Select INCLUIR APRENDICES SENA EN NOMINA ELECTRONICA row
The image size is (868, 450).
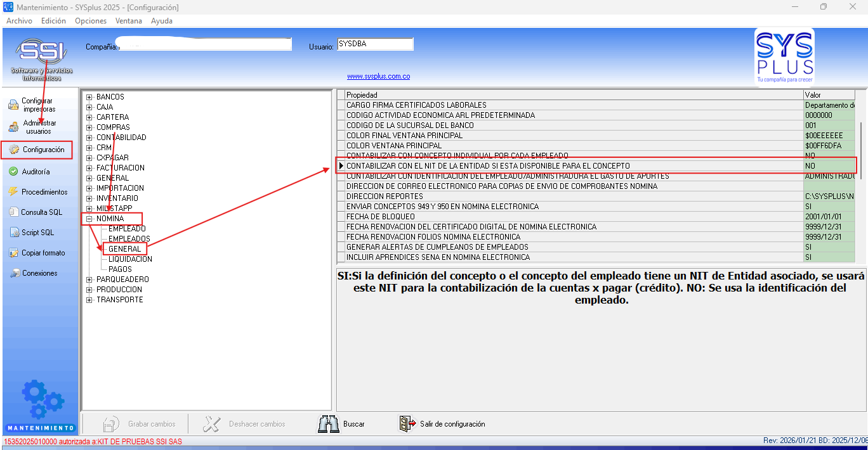(x=574, y=257)
